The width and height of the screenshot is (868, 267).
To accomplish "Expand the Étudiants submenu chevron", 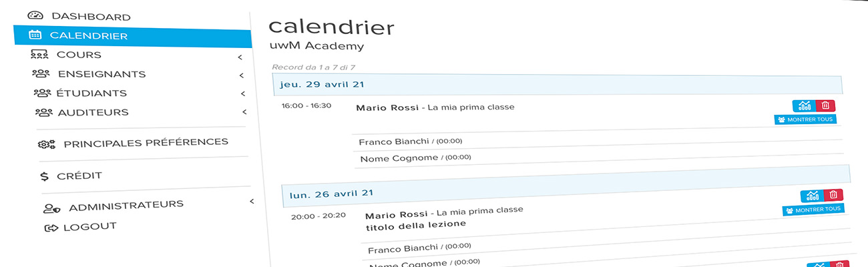I will pyautogui.click(x=243, y=94).
